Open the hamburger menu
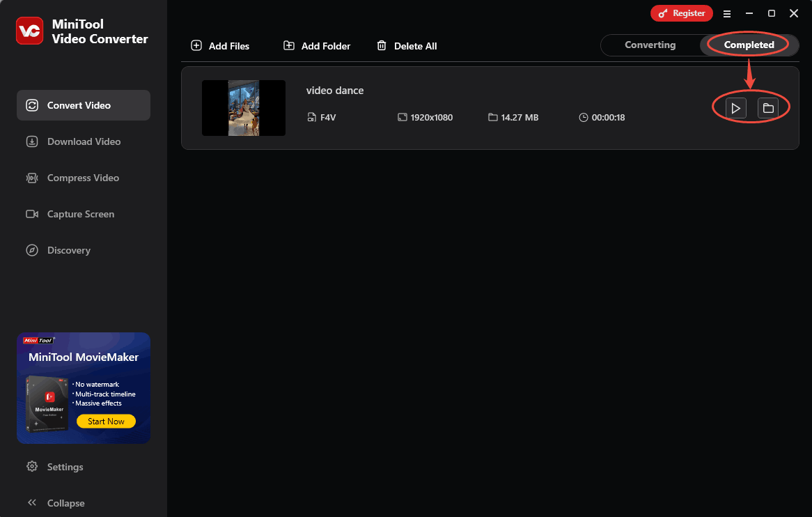Image resolution: width=812 pixels, height=517 pixels. pyautogui.click(x=727, y=14)
